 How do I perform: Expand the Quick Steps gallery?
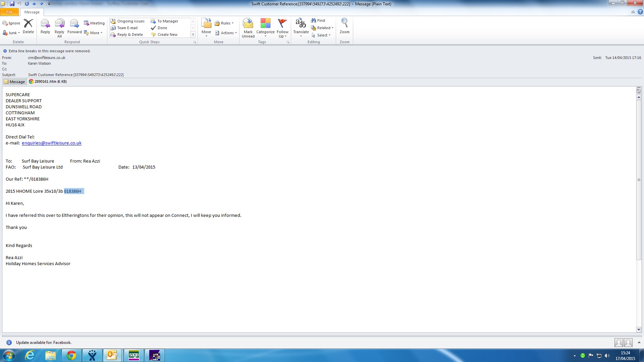pos(193,35)
